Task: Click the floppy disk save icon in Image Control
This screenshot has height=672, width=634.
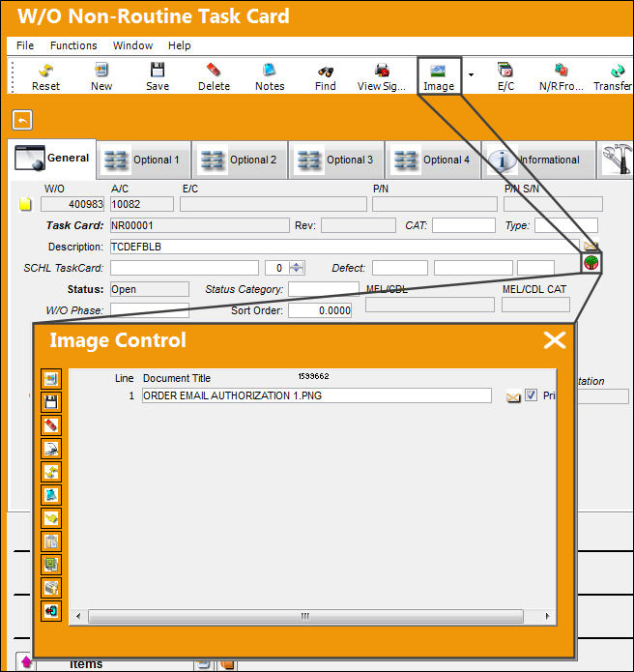Action: [51, 402]
